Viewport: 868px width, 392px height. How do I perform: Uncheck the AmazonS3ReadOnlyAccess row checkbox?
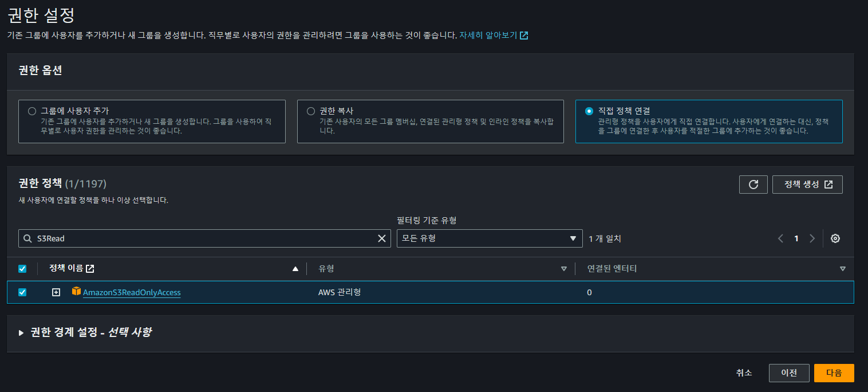(22, 292)
